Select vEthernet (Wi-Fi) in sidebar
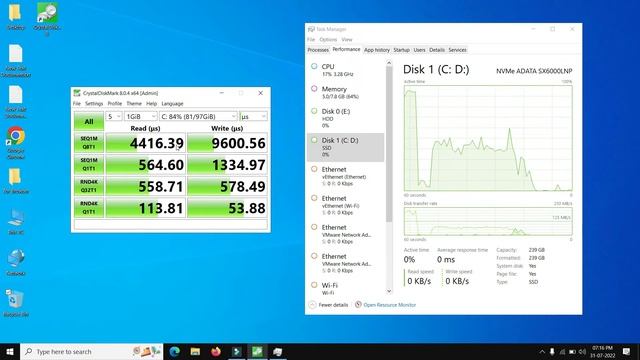 tap(345, 205)
